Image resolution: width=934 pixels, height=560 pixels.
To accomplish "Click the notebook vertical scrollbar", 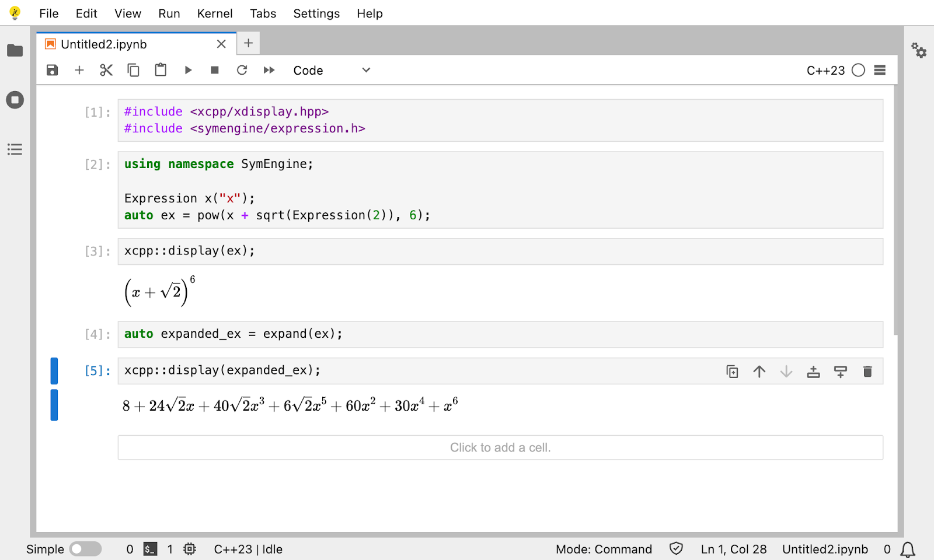I will (895, 210).
